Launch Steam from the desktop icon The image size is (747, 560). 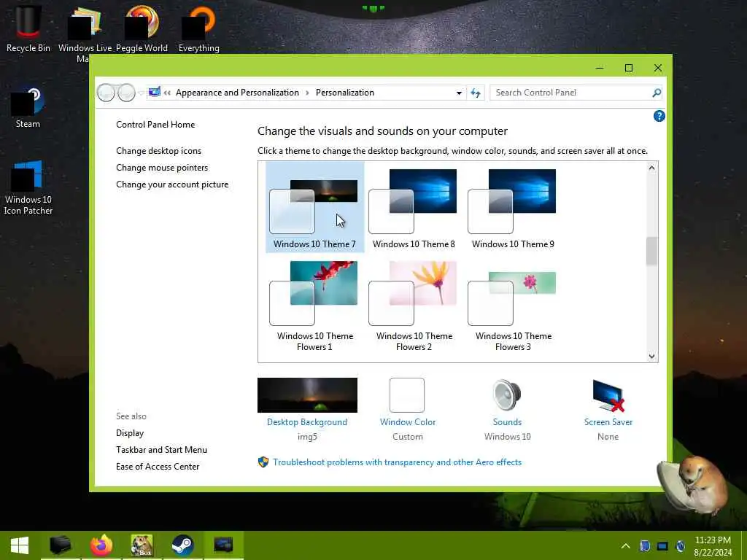28,108
